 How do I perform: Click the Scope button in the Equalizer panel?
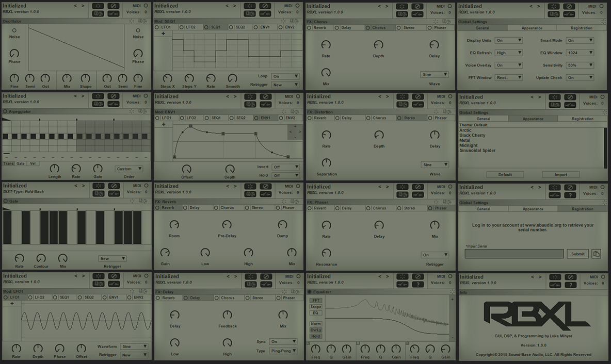(x=316, y=307)
